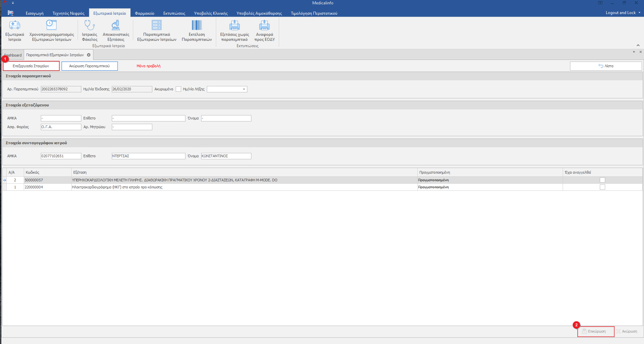Toggle the Ακυρωμένο checkbox
This screenshot has height=344, width=644.
click(178, 89)
